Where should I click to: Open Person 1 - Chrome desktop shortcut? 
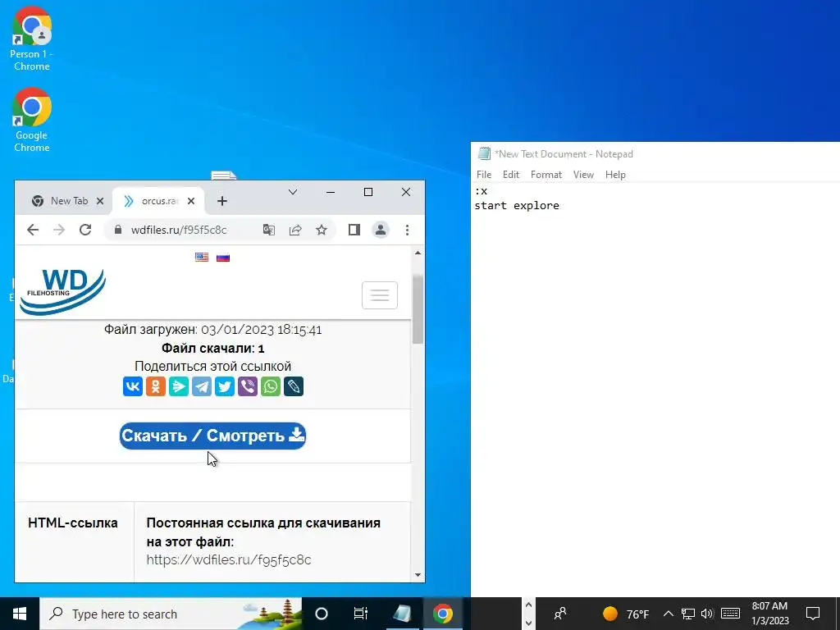pyautogui.click(x=32, y=39)
